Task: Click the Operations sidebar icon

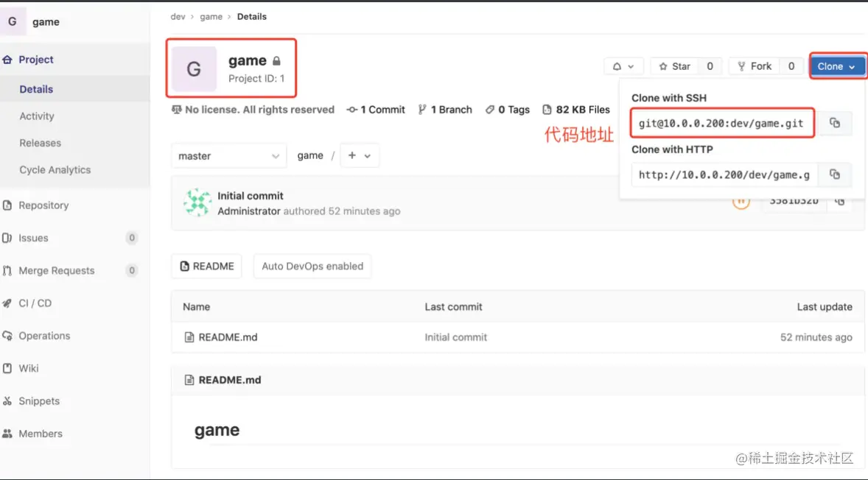Action: [x=7, y=336]
